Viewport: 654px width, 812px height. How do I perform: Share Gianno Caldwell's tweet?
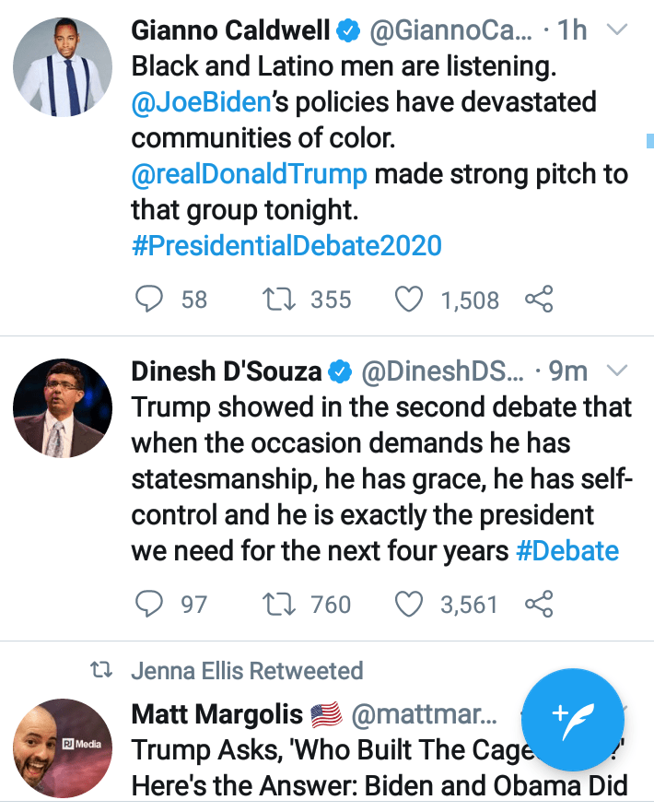[x=539, y=300]
